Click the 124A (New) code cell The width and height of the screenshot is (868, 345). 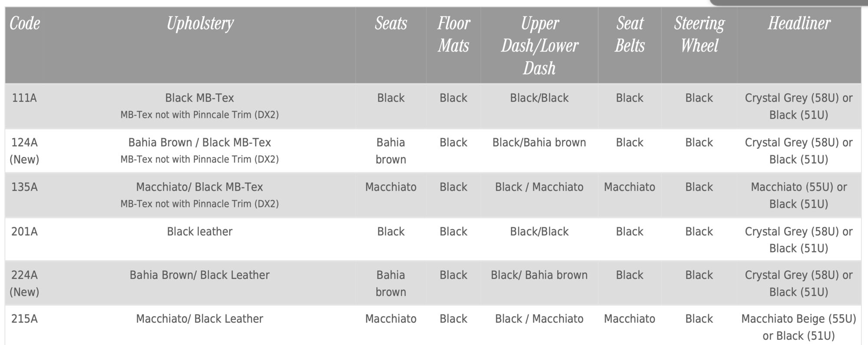click(x=24, y=151)
